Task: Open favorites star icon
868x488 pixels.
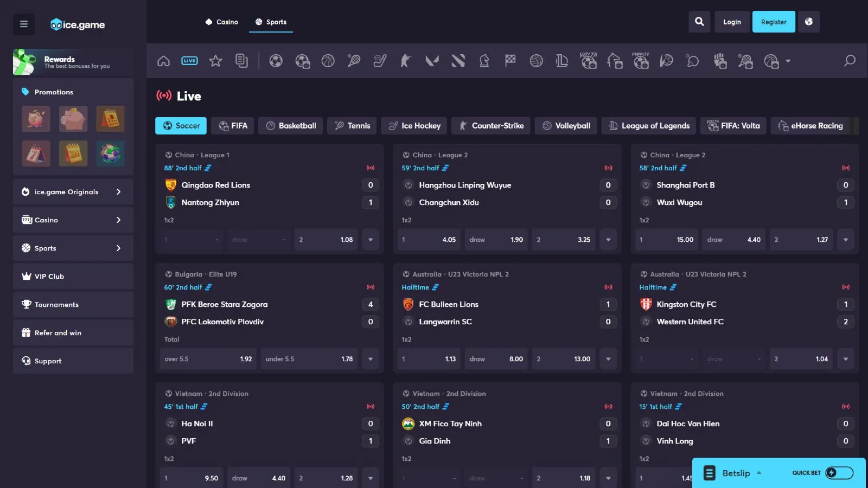Action: (215, 61)
